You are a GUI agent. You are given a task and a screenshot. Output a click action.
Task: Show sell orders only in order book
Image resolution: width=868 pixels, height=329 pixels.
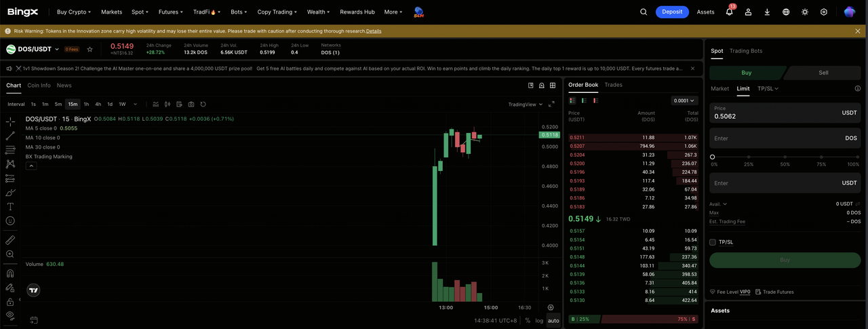point(595,100)
